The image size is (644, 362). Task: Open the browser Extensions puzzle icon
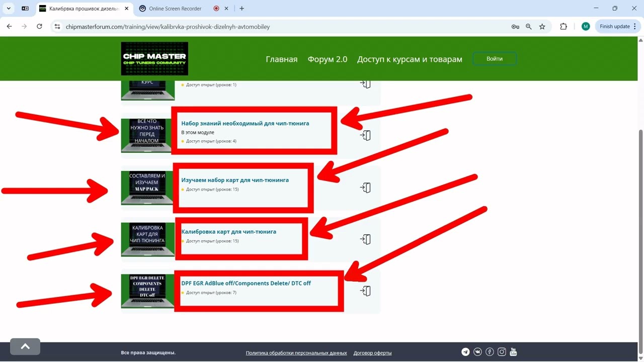(x=563, y=27)
